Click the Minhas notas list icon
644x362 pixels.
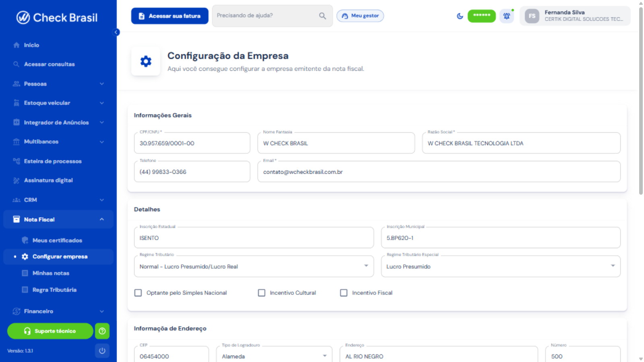25,273
